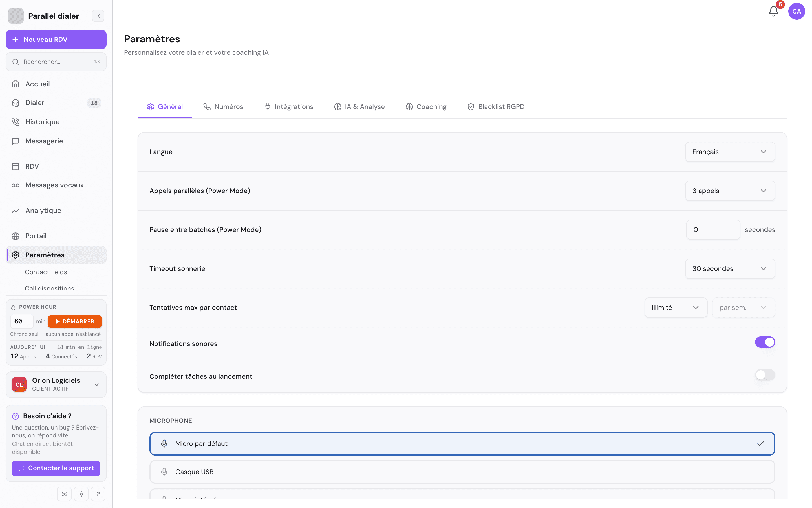Image resolution: width=812 pixels, height=508 pixels.
Task: Open Contact fields submenu link
Action: click(x=46, y=272)
